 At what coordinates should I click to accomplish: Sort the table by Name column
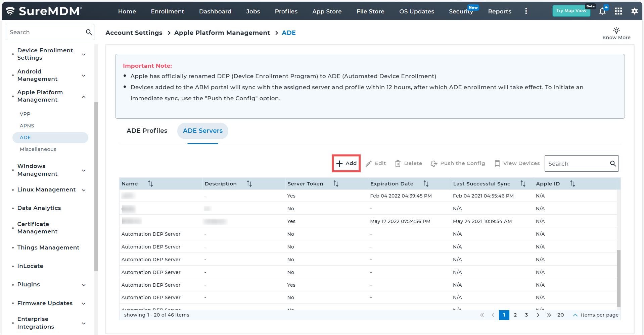(150, 184)
